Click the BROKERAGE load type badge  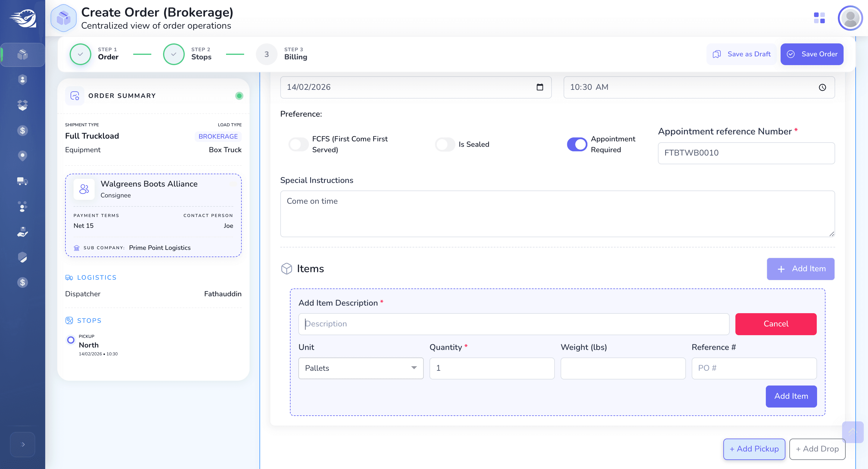click(x=218, y=136)
